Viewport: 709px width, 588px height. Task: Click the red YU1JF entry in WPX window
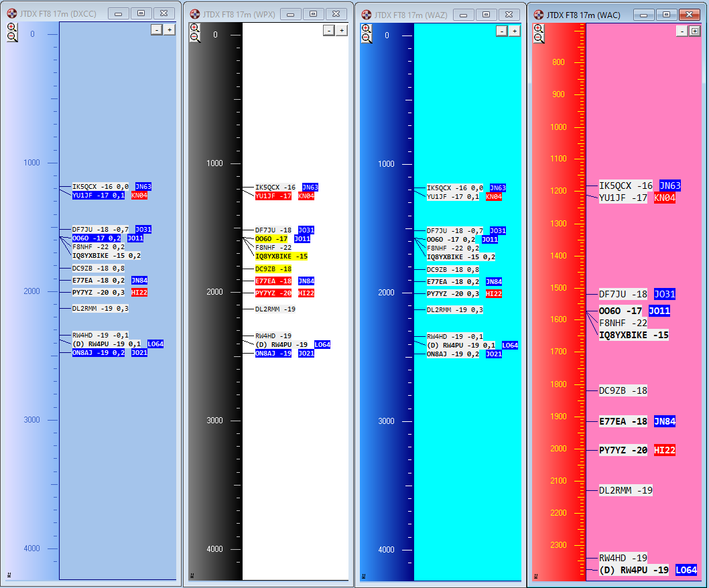tap(273, 196)
